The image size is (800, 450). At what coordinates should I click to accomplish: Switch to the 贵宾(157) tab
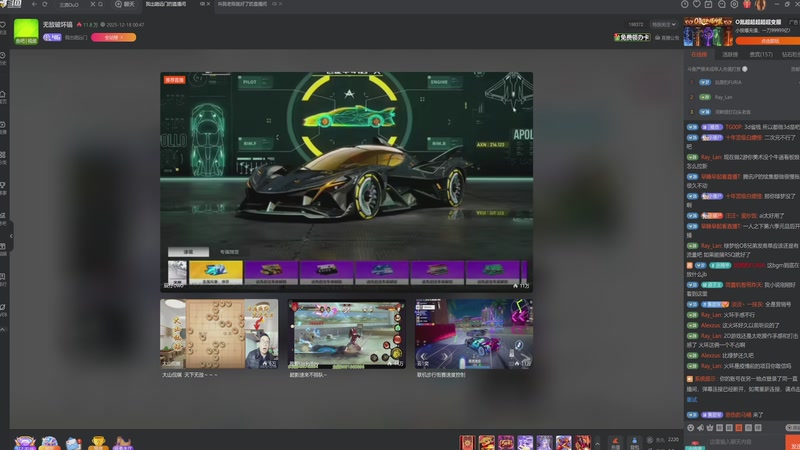tap(761, 54)
